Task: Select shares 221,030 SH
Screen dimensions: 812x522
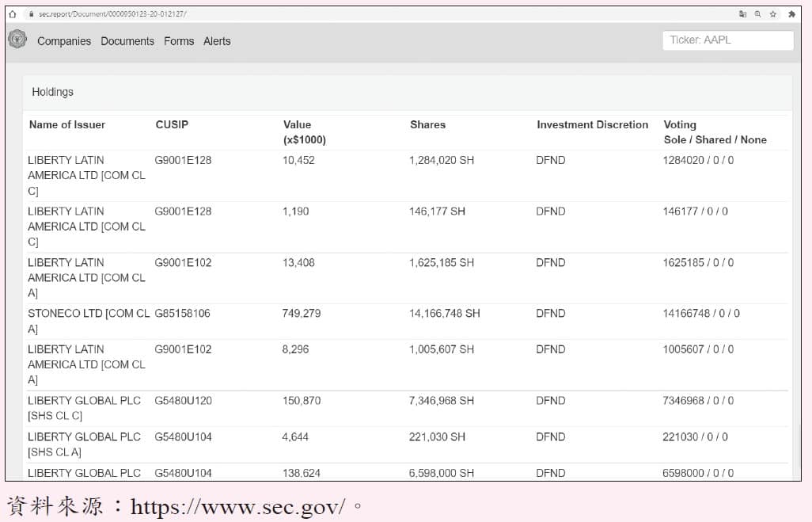Action: click(x=437, y=437)
